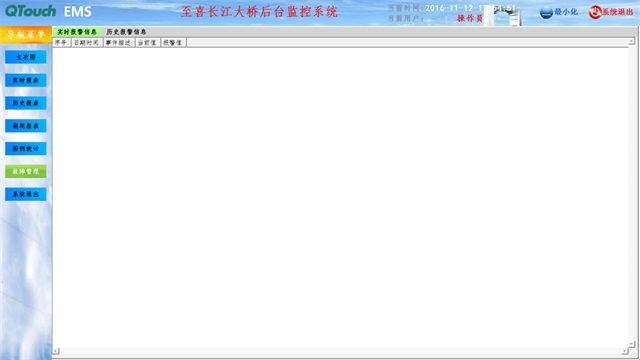This screenshot has width=640, height=360.
Task: Click the blue globe 最小化 icon
Action: tap(546, 12)
